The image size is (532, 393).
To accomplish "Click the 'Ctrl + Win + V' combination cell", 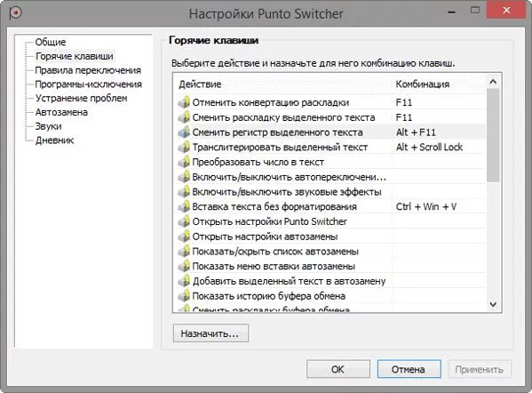I will 426,206.
